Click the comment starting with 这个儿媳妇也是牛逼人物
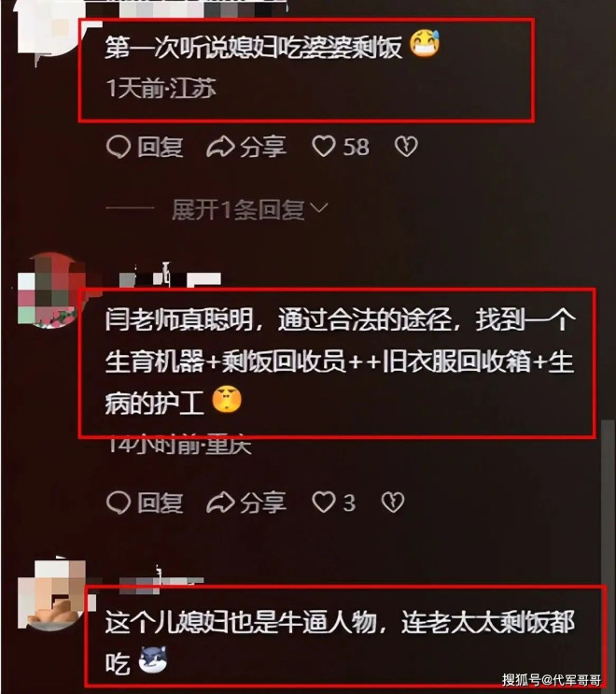The image size is (616, 694). [340, 643]
